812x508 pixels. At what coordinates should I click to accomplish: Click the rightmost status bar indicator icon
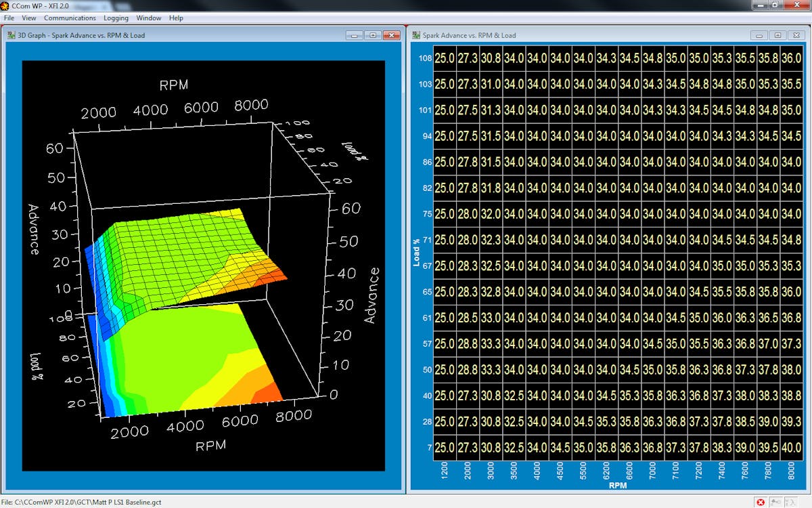click(791, 502)
